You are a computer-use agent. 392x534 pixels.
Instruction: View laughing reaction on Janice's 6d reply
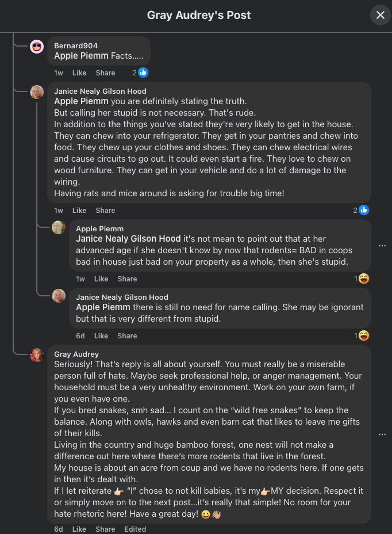click(x=362, y=335)
